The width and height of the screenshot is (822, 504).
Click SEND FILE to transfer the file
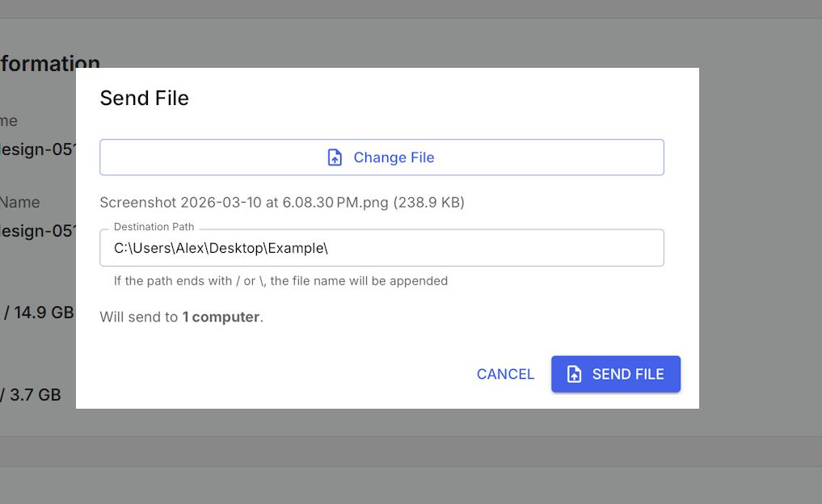pos(616,374)
